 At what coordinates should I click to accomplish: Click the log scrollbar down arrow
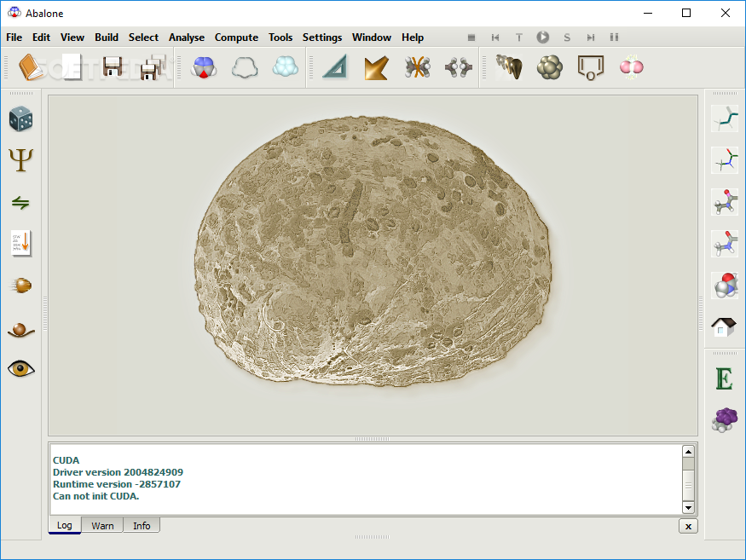point(688,508)
